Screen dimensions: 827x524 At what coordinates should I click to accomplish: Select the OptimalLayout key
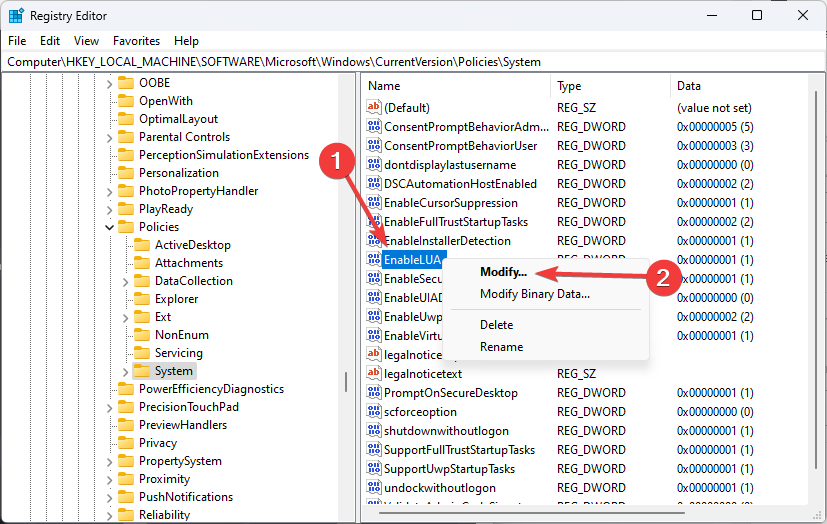click(178, 119)
